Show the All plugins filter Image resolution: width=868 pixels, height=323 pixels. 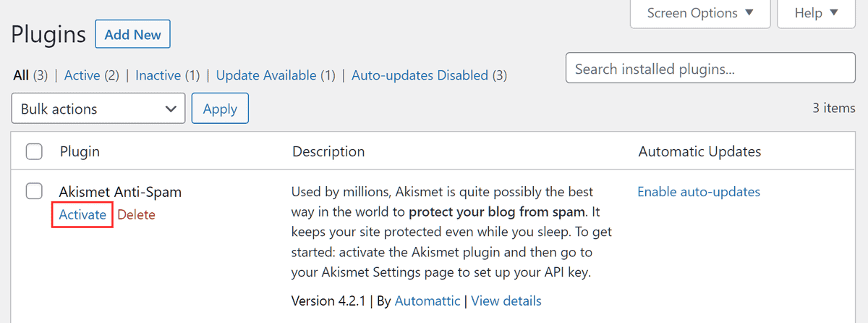click(21, 75)
